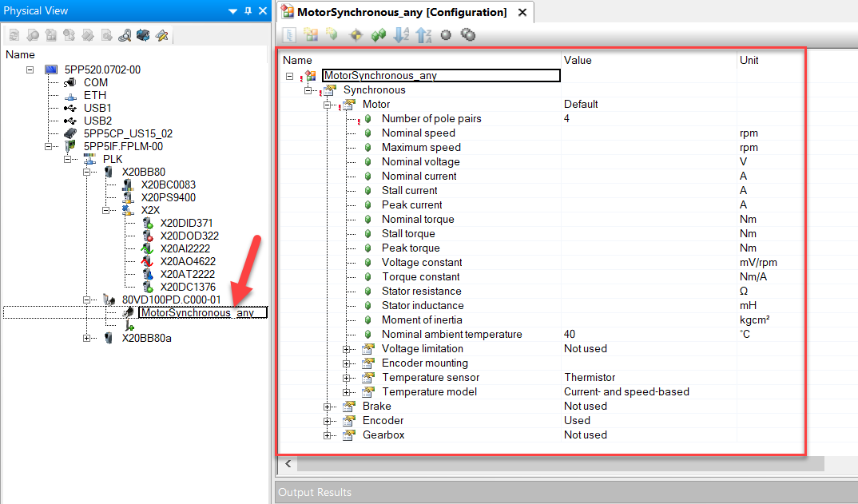Viewport: 858px width, 504px height.
Task: Click the USB2 connector icon
Action: click(x=70, y=121)
